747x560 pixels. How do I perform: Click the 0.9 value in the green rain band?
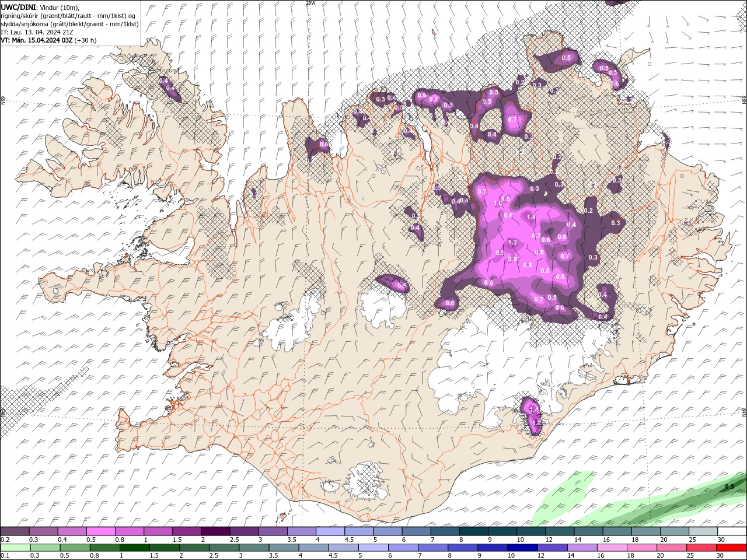(x=729, y=487)
